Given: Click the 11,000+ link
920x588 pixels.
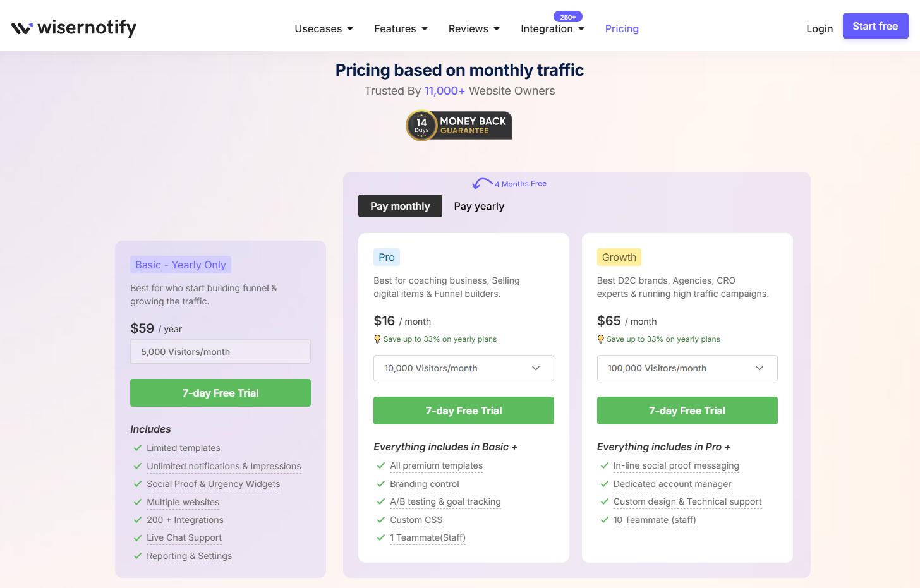Looking at the screenshot, I should point(444,91).
